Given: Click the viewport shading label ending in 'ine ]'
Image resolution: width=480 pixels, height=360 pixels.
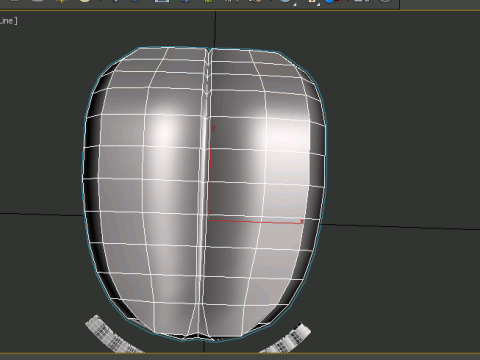Looking at the screenshot, I should [x=9, y=21].
